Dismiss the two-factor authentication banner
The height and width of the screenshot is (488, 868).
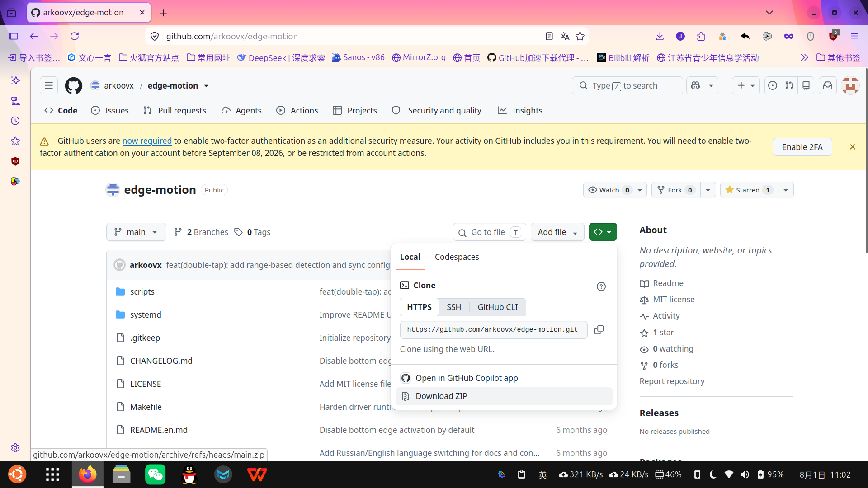852,147
